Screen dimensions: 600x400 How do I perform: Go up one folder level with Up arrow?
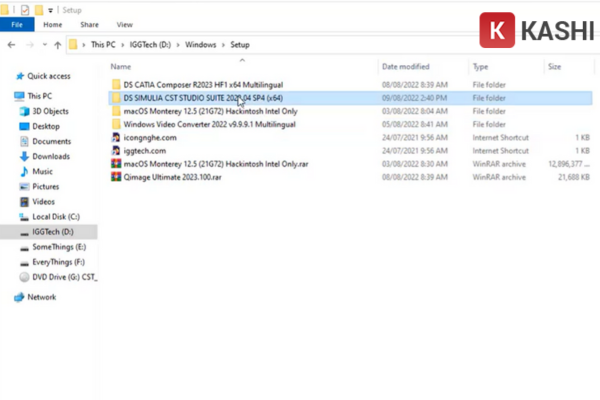pos(55,45)
